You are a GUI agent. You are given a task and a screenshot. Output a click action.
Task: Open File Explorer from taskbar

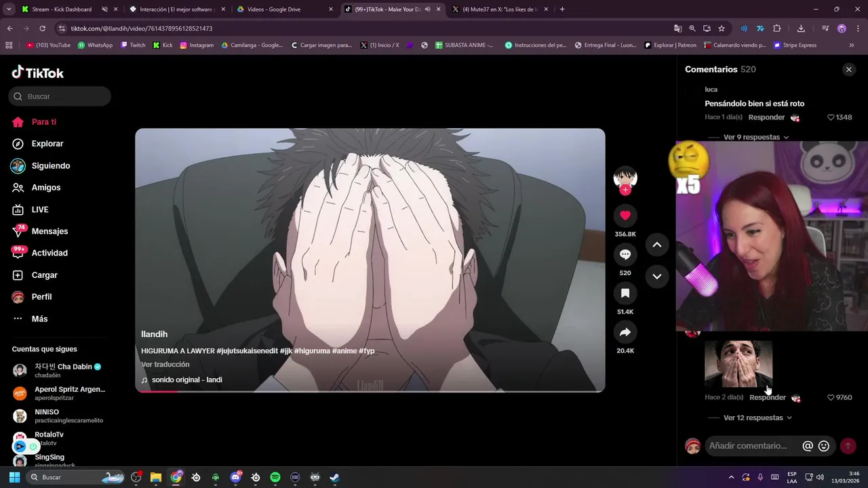click(155, 477)
